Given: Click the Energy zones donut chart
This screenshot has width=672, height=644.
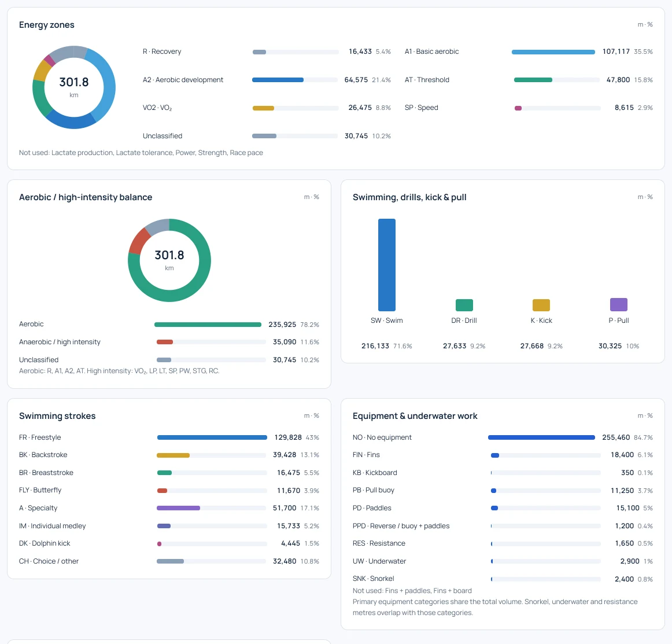Looking at the screenshot, I should pyautogui.click(x=74, y=87).
